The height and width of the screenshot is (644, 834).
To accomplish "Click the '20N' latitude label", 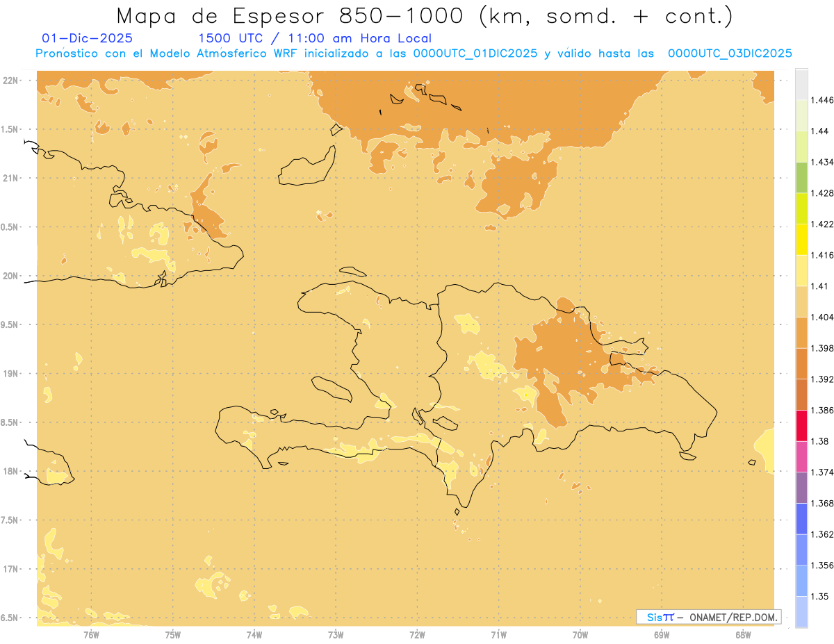I will click(x=10, y=276).
